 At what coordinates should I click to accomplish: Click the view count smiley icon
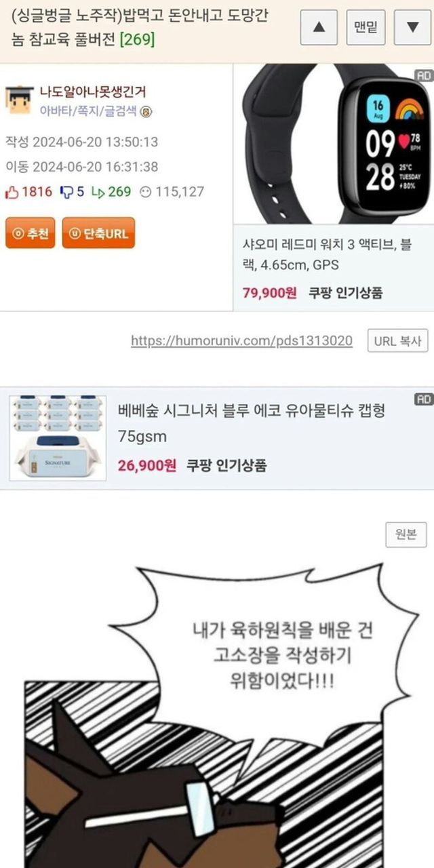pos(144,192)
